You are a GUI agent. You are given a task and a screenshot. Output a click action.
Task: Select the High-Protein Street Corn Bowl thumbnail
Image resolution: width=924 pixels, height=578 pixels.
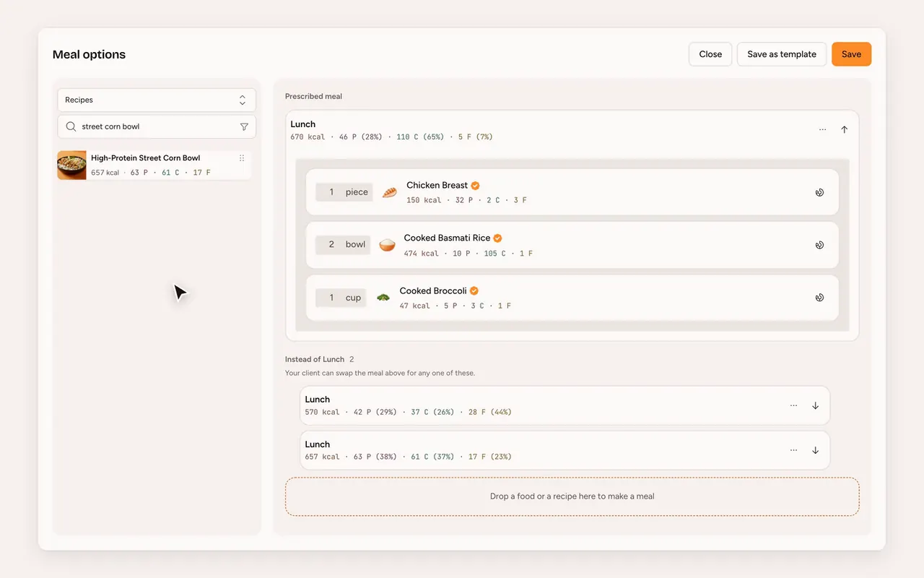coord(72,165)
